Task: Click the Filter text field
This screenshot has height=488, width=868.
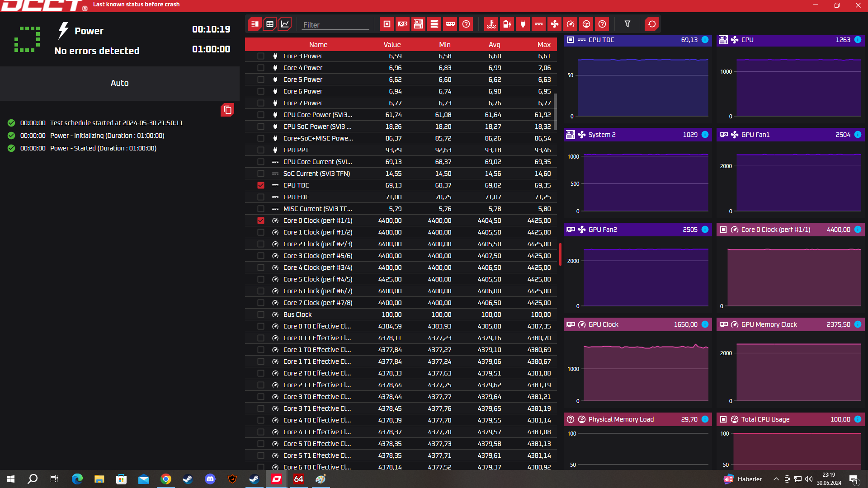Action: pyautogui.click(x=335, y=25)
